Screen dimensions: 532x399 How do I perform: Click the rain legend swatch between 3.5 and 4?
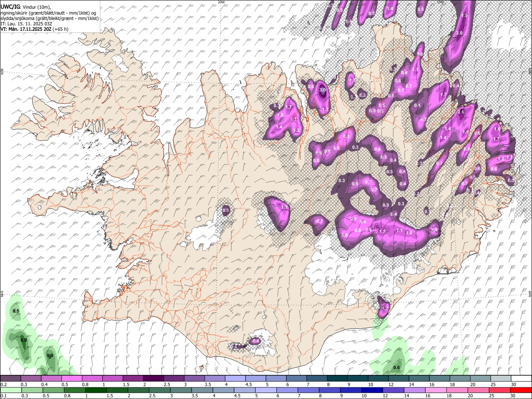pos(203,390)
